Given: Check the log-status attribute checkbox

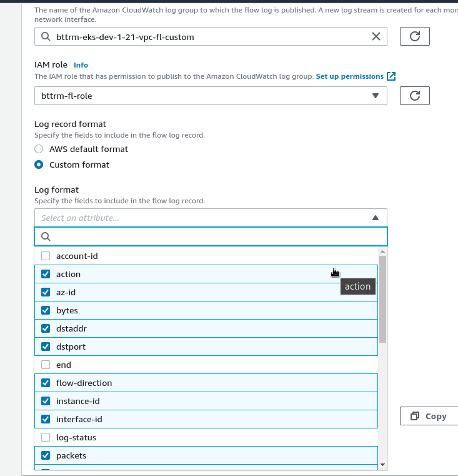Looking at the screenshot, I should [x=46, y=437].
